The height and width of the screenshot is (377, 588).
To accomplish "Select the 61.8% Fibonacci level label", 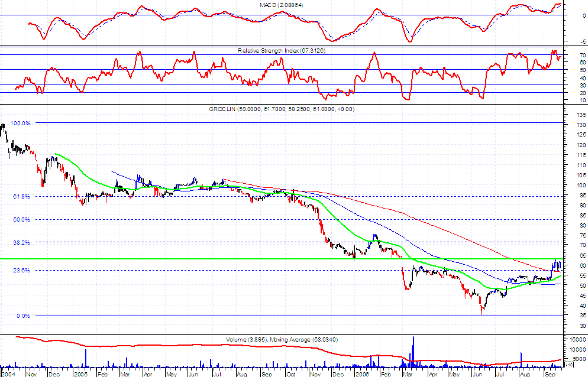I will (x=21, y=196).
